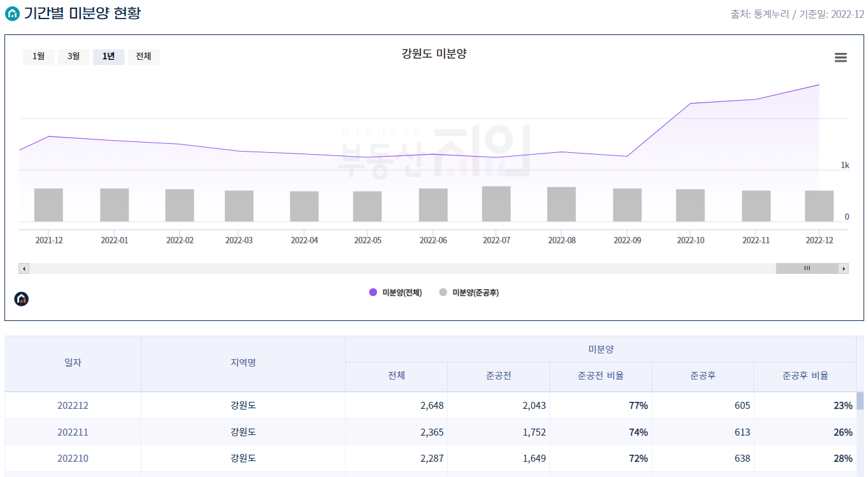Click the 202210 date cell
This screenshot has width=868, height=477.
click(x=73, y=458)
